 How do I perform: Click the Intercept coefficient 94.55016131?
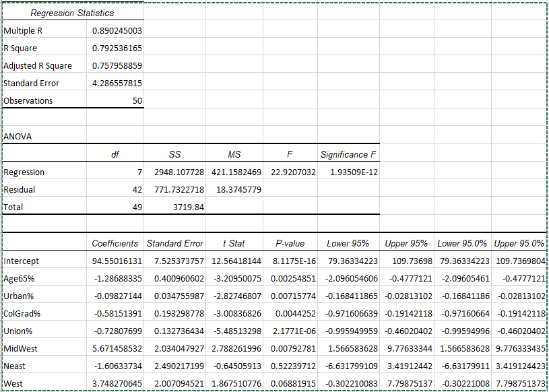click(x=115, y=261)
